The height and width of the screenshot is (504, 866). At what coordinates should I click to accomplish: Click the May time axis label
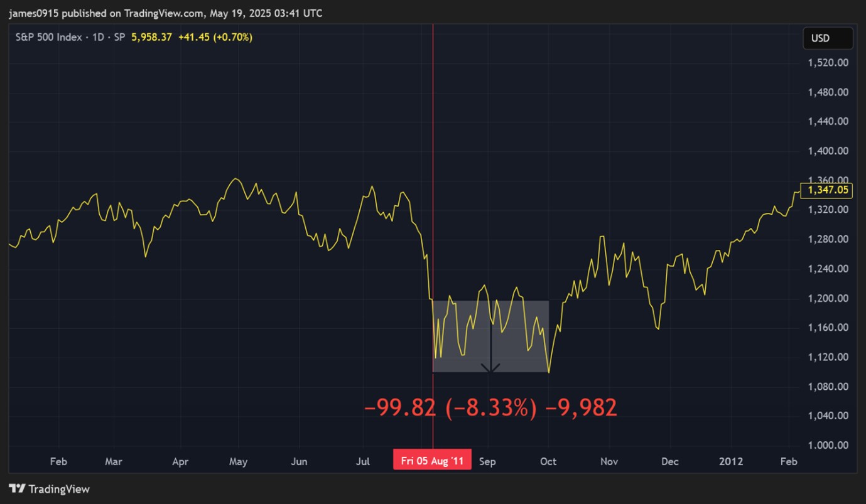(238, 461)
